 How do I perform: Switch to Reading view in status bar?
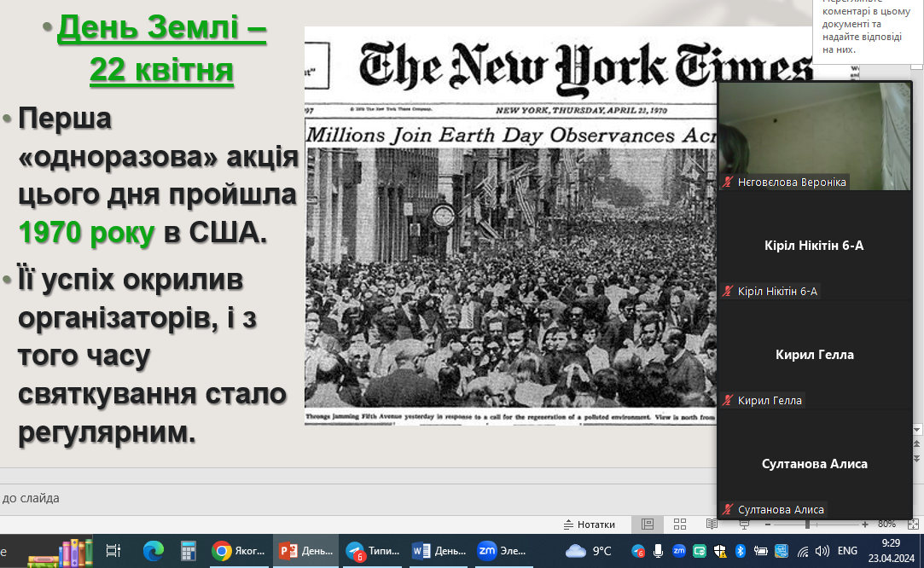point(712,525)
